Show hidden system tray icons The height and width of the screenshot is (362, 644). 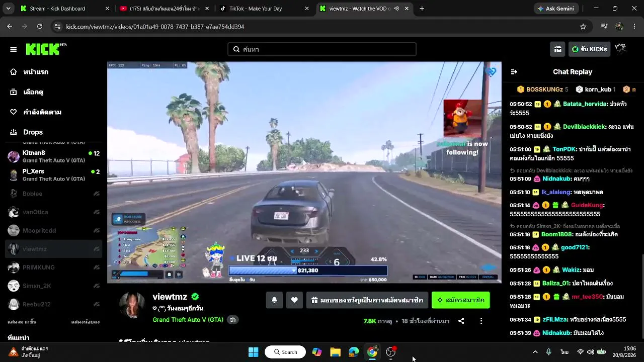coord(535,352)
